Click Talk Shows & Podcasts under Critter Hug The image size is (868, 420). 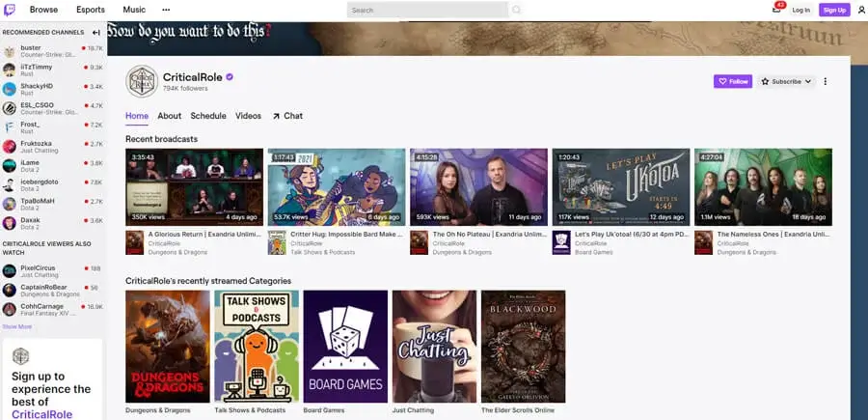coord(321,252)
